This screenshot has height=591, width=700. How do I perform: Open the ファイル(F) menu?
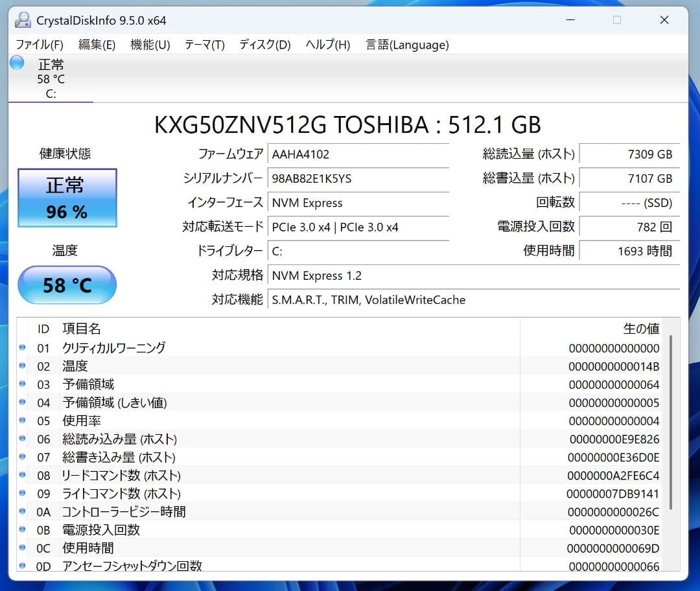pos(40,45)
